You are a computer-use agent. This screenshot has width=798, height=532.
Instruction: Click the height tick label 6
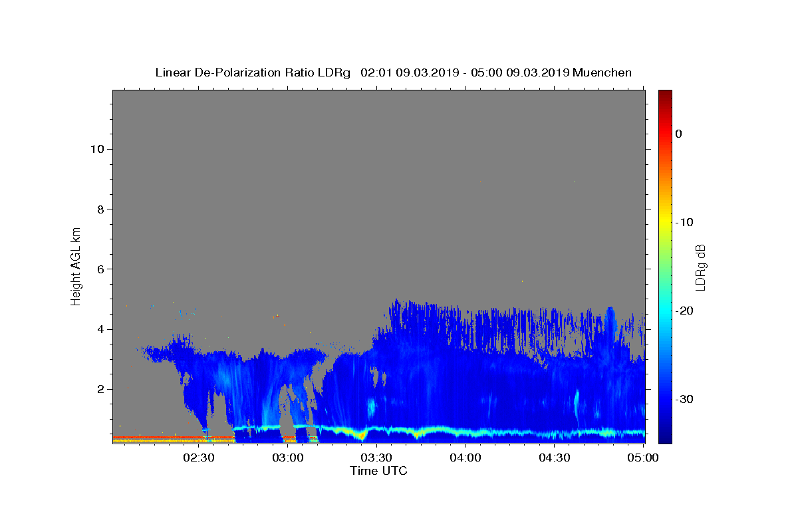coord(101,269)
